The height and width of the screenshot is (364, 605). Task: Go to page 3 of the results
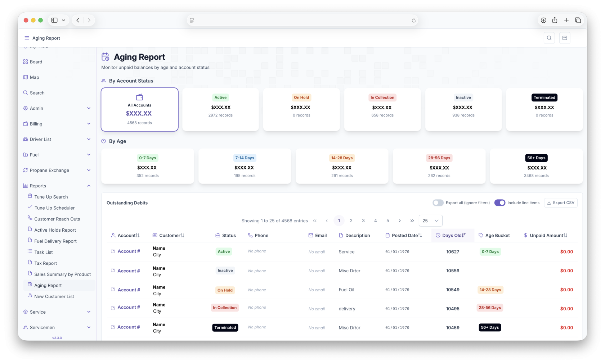coord(363,221)
